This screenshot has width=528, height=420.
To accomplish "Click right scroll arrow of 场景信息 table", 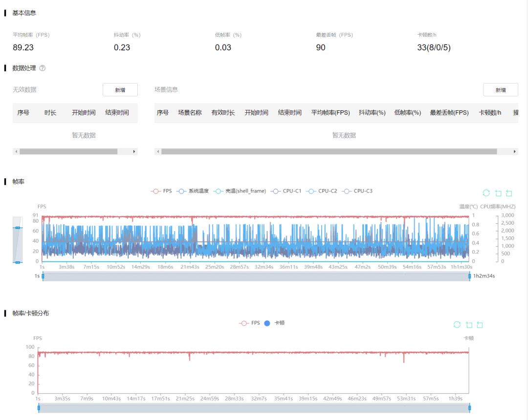I will pyautogui.click(x=515, y=152).
